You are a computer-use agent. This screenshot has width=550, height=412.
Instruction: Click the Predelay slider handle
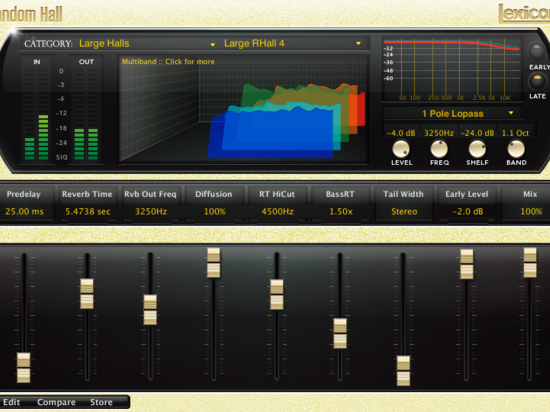(24, 367)
